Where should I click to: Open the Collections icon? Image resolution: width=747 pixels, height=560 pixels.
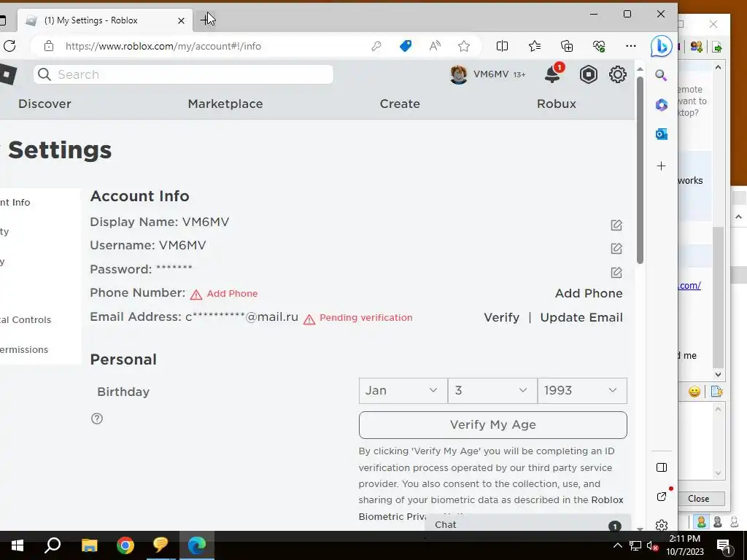click(x=567, y=46)
